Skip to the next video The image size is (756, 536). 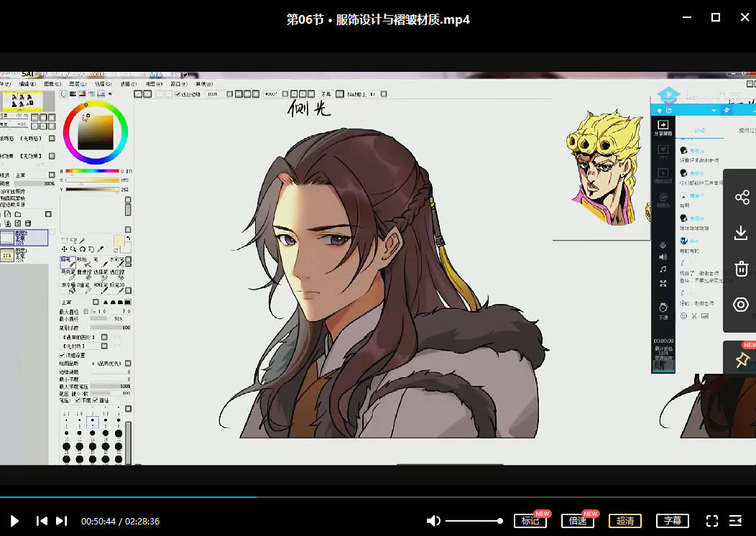pos(62,521)
